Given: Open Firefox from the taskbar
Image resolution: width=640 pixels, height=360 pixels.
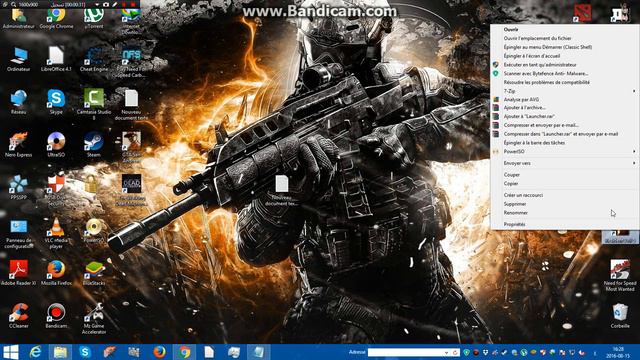Looking at the screenshot, I should point(160,352).
